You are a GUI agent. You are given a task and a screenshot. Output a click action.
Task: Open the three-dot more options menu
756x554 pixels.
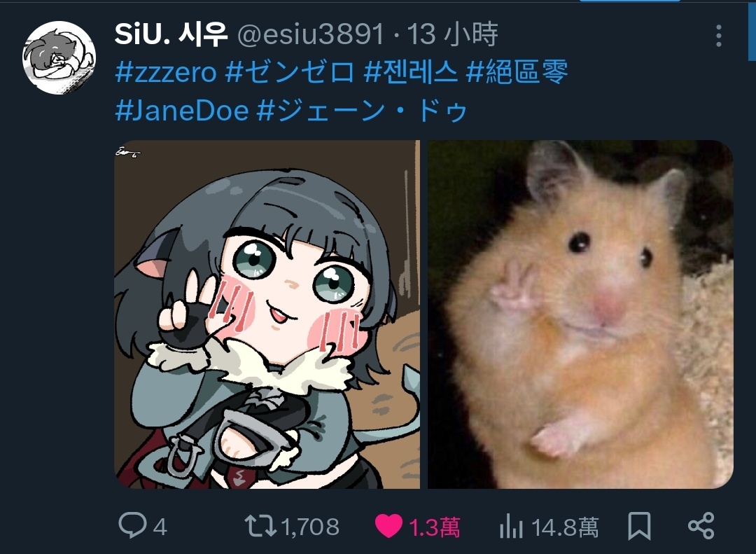click(x=718, y=36)
